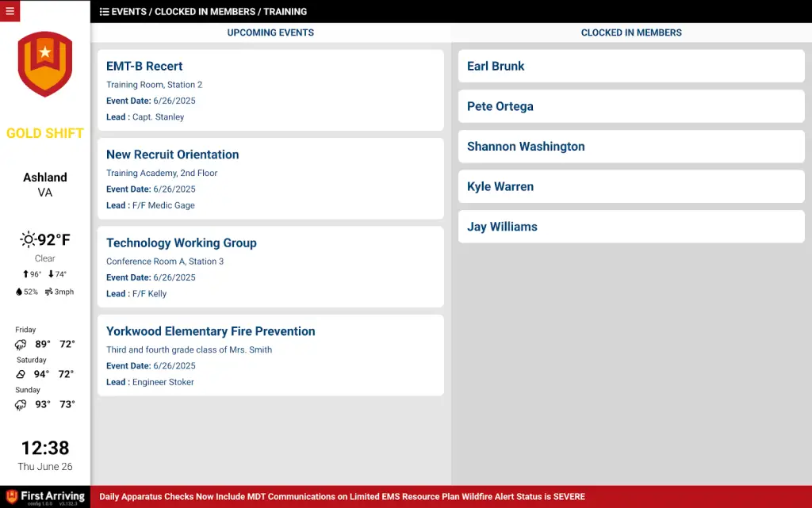Viewport: 812px width, 508px height.
Task: Open the New Recruit Orientation event
Action: [270, 178]
